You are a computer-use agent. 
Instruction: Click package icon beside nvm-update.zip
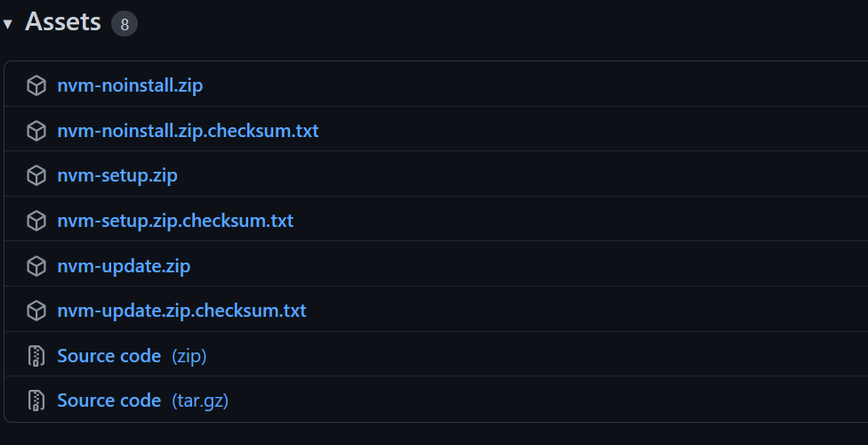tap(36, 266)
